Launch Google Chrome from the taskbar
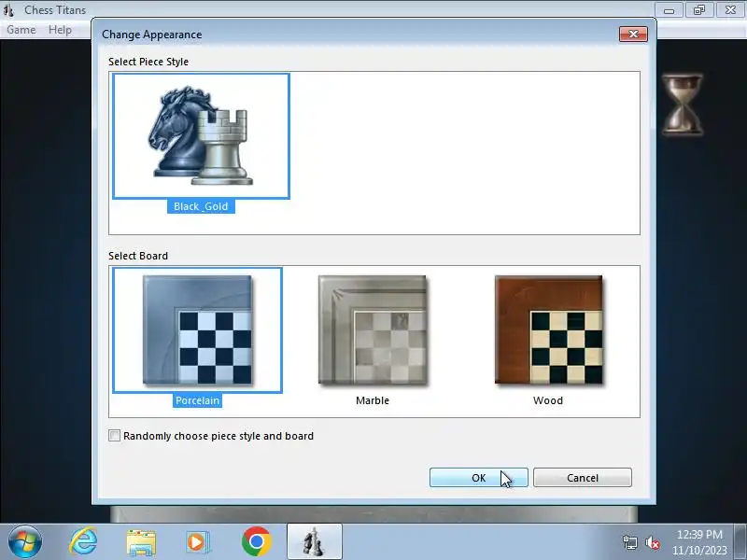The height and width of the screenshot is (560, 747). click(x=256, y=542)
